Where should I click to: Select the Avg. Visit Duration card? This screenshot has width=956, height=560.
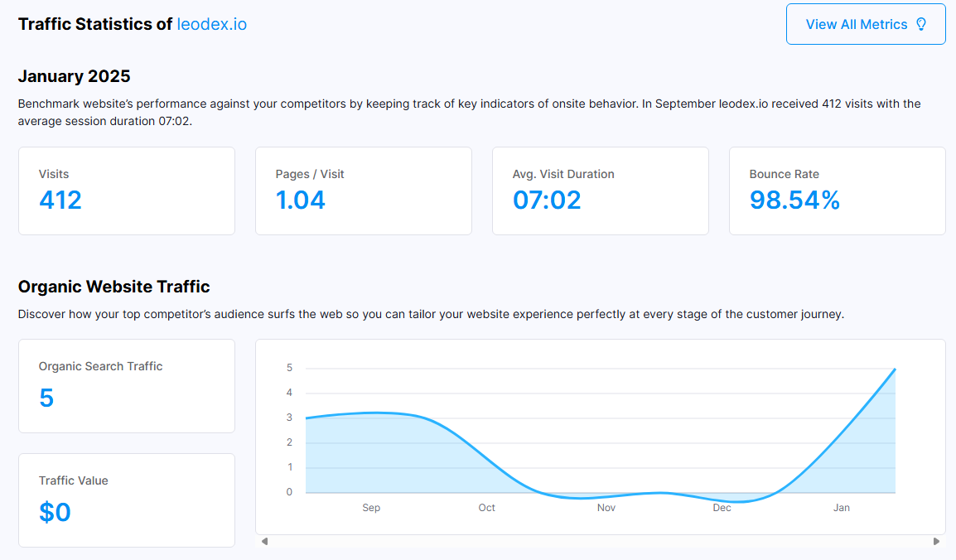601,191
